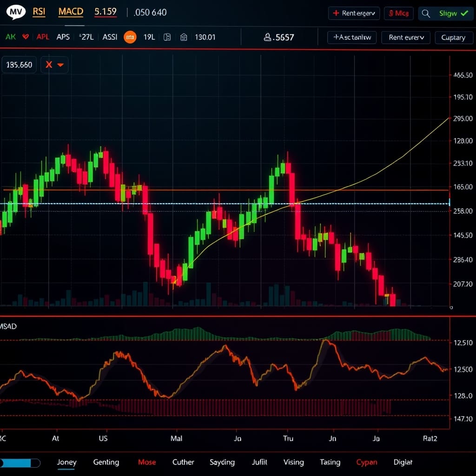
Task: Click the 130.01 value
Action: pyautogui.click(x=205, y=37)
